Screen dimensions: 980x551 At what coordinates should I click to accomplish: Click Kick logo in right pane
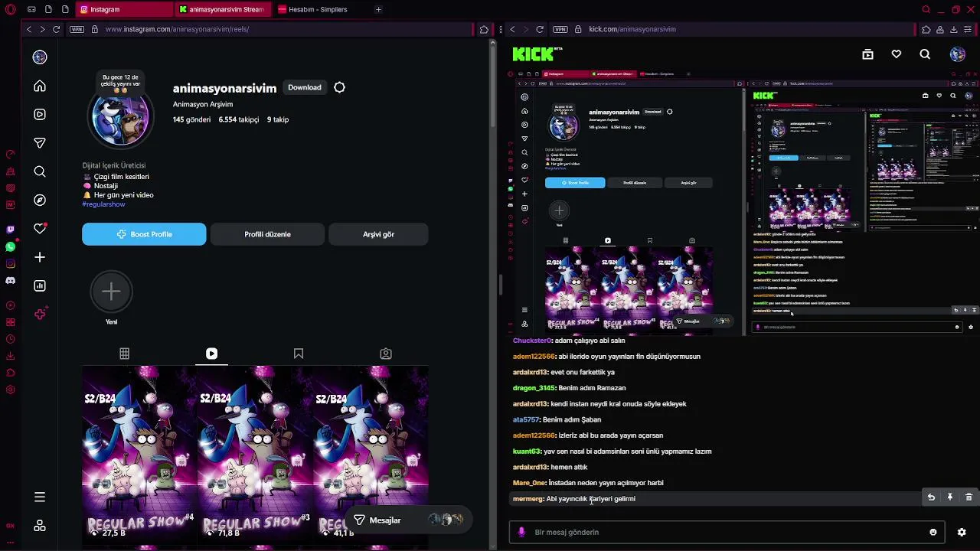pos(537,54)
